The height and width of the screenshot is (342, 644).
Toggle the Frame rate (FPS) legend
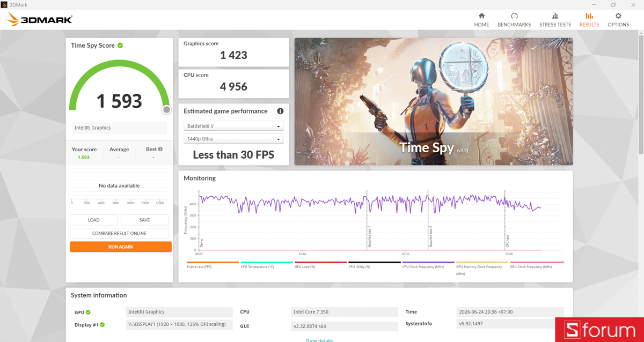213,265
